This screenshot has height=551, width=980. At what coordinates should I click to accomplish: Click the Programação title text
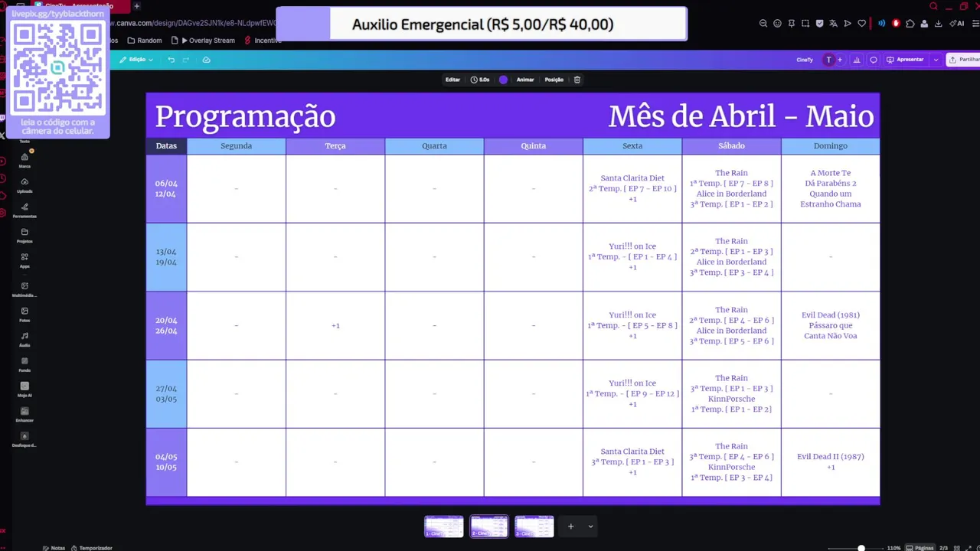(x=246, y=117)
